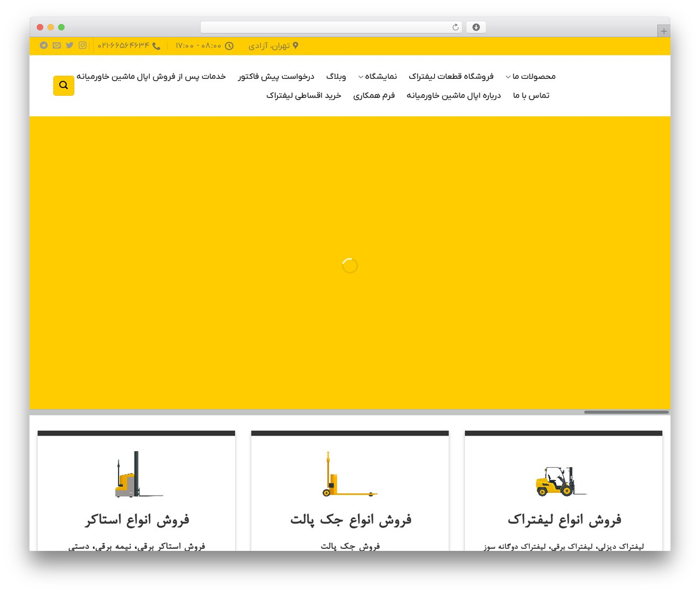The width and height of the screenshot is (700, 593).
Task: Click the لیفتراک دیزلی، لیفتراک برقی description text
Action: pyautogui.click(x=564, y=546)
